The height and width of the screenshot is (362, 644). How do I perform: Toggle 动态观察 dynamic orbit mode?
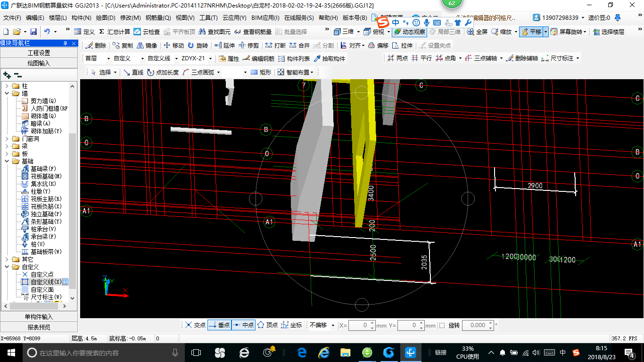click(410, 32)
